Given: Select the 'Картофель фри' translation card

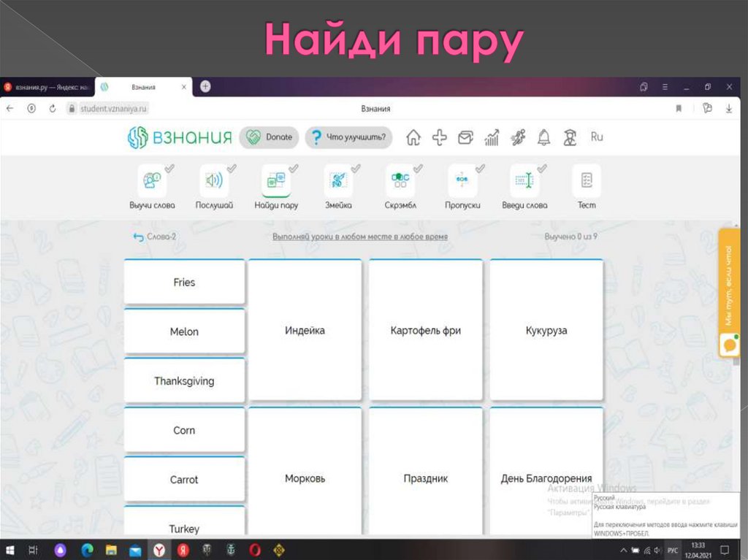Looking at the screenshot, I should 425,331.
